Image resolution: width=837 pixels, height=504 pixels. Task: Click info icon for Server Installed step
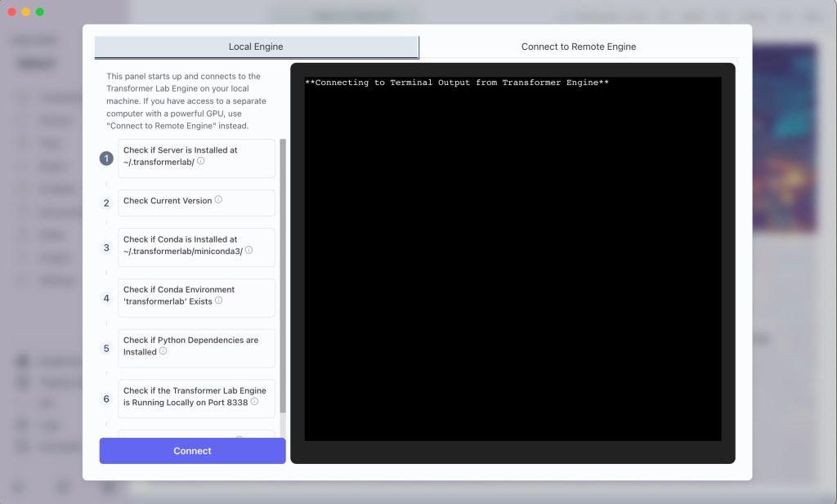(x=201, y=162)
